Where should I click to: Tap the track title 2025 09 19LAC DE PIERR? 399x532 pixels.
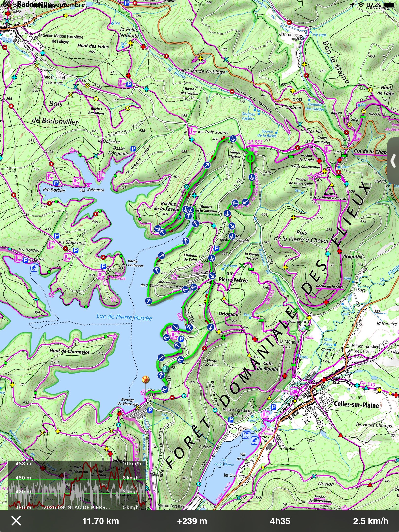pyautogui.click(x=77, y=507)
